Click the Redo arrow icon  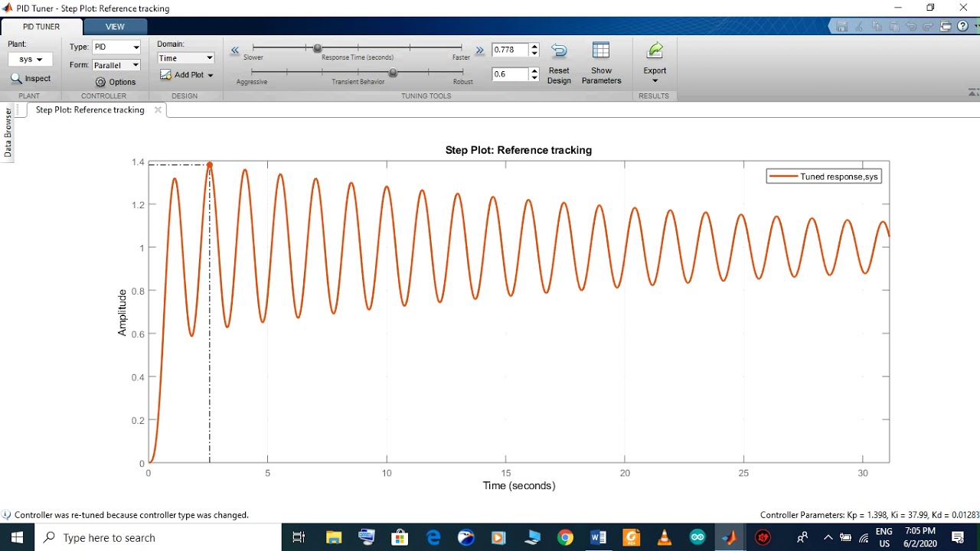click(928, 26)
